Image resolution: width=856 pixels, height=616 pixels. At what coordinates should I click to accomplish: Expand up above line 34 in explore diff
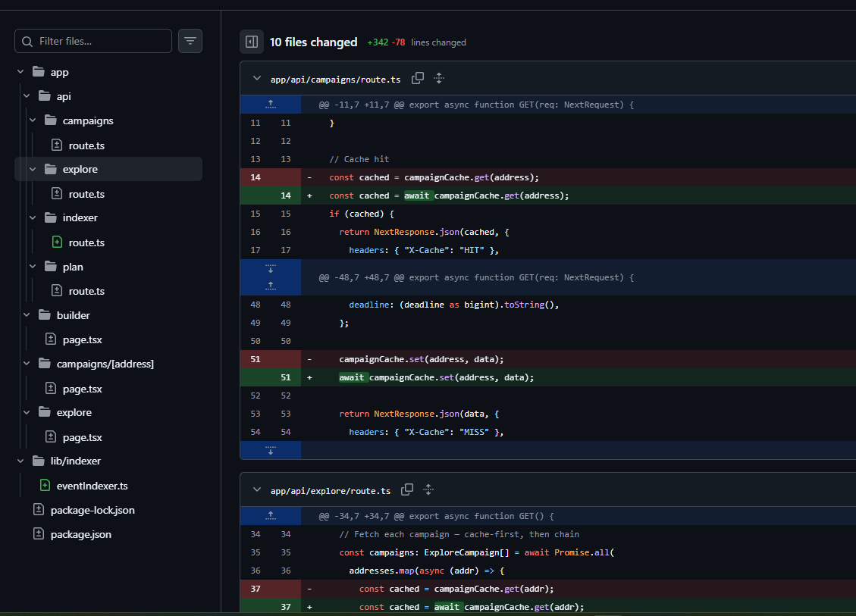[x=270, y=516]
